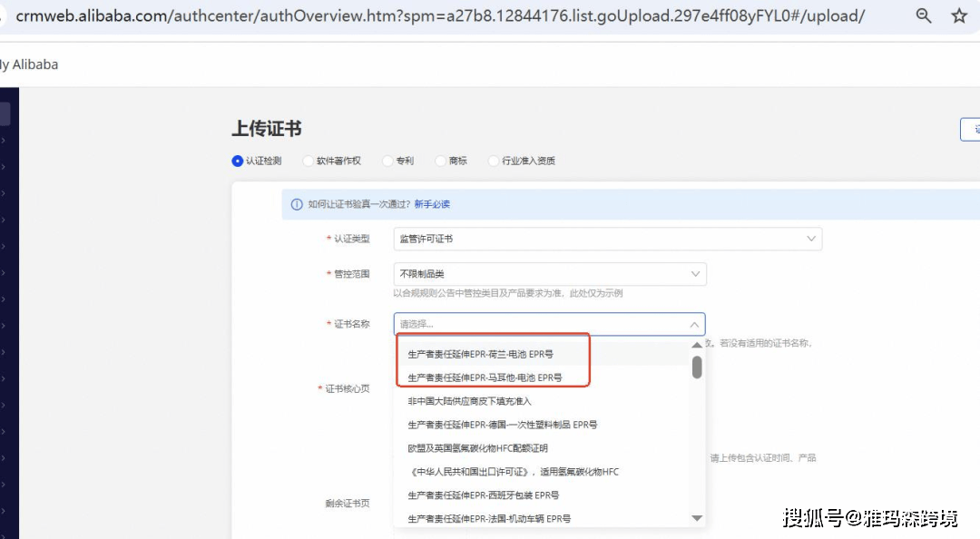Bookmark this page with the star icon

tap(959, 15)
